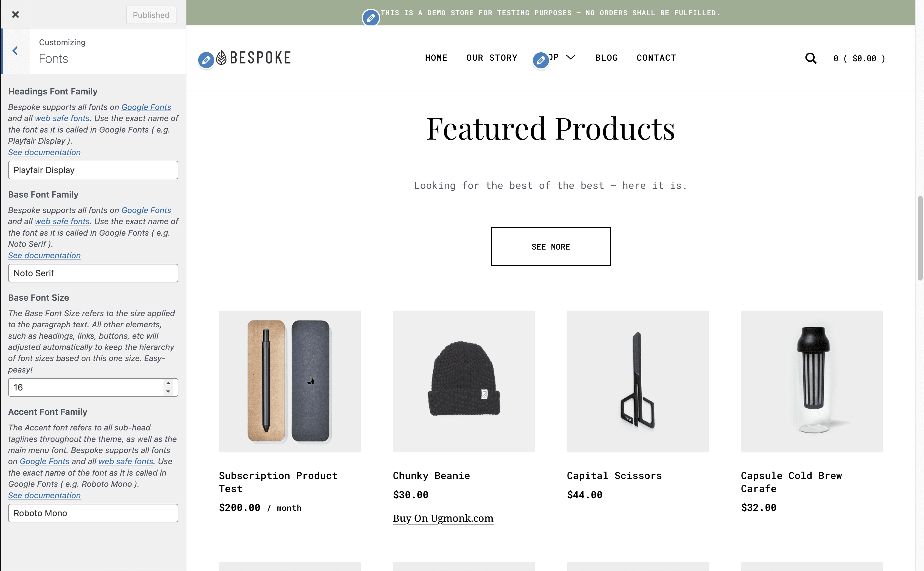The width and height of the screenshot is (924, 571).
Task: Open the Buy On Ugmonk.com link
Action: pyautogui.click(x=442, y=518)
